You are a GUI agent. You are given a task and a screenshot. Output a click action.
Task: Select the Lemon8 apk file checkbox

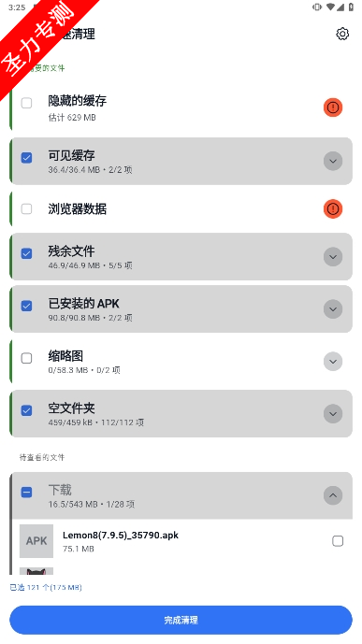338,541
